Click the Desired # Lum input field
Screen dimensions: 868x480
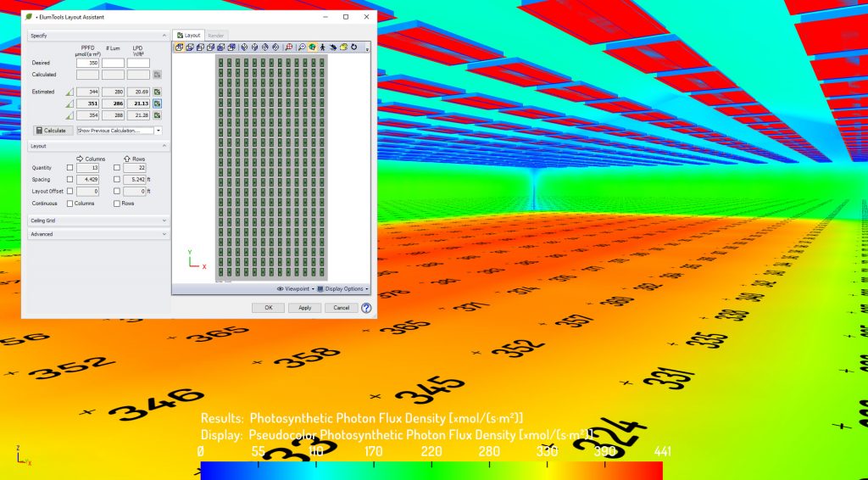pos(113,63)
